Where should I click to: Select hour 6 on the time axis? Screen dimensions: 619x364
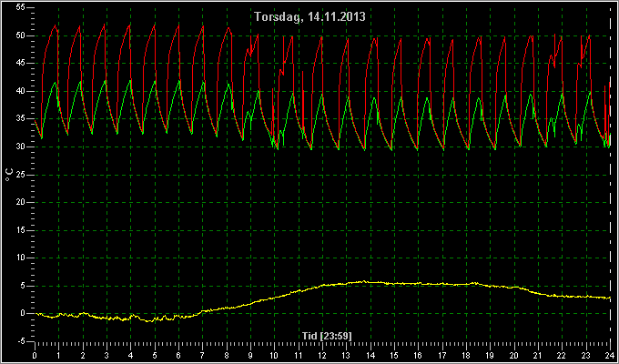(x=178, y=355)
